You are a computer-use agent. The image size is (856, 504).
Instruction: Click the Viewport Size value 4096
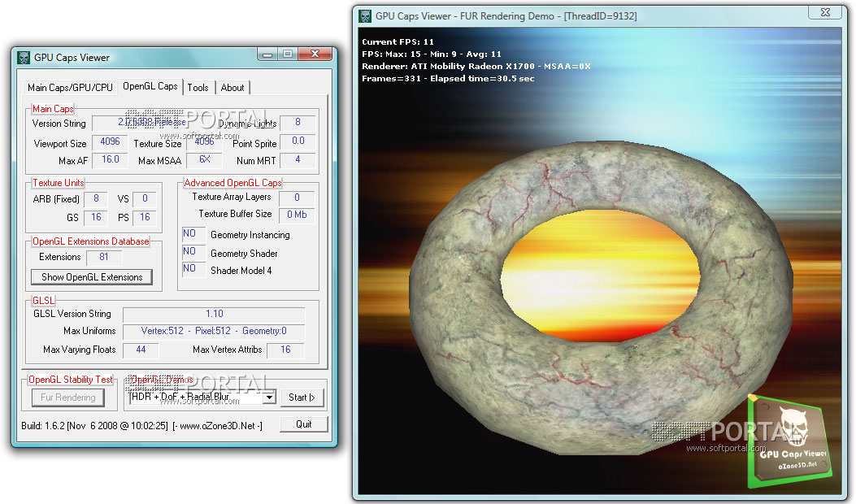pyautogui.click(x=110, y=141)
